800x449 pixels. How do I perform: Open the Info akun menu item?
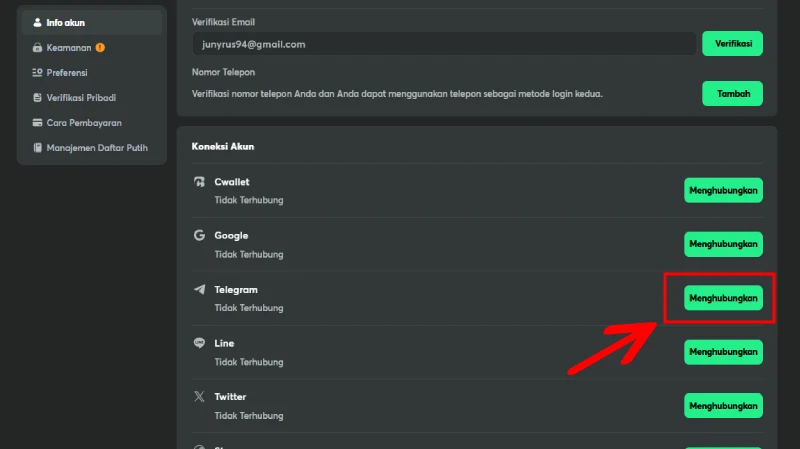click(x=92, y=22)
